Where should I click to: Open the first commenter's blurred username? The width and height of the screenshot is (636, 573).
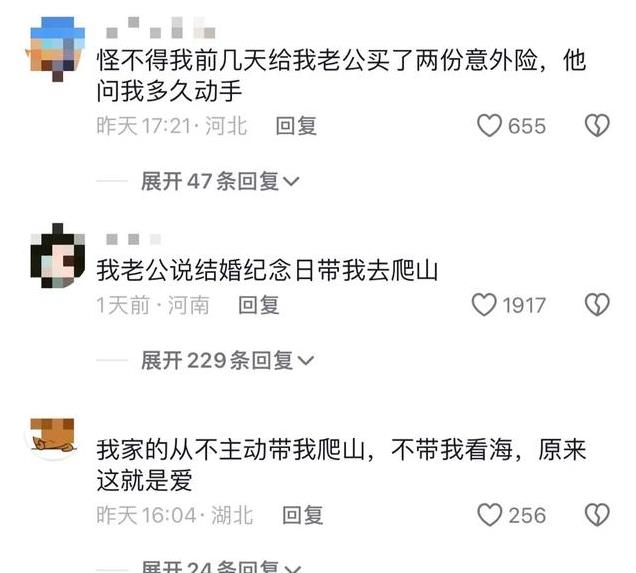pos(160,28)
